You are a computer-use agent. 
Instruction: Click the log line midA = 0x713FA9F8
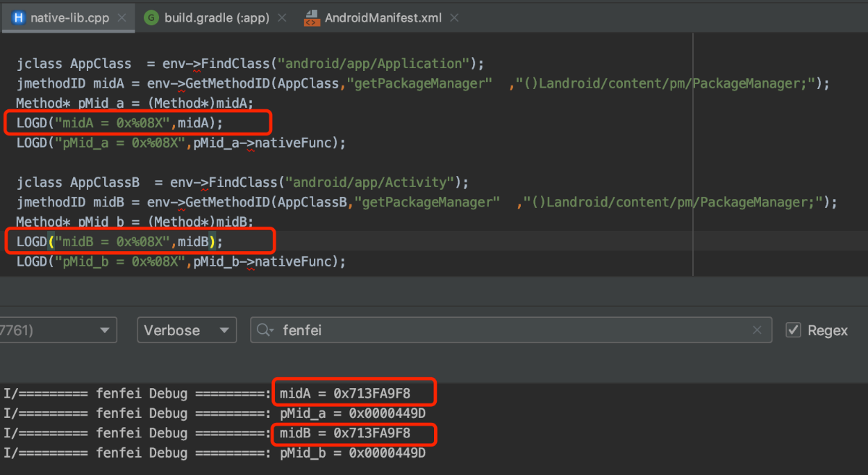(x=206, y=394)
